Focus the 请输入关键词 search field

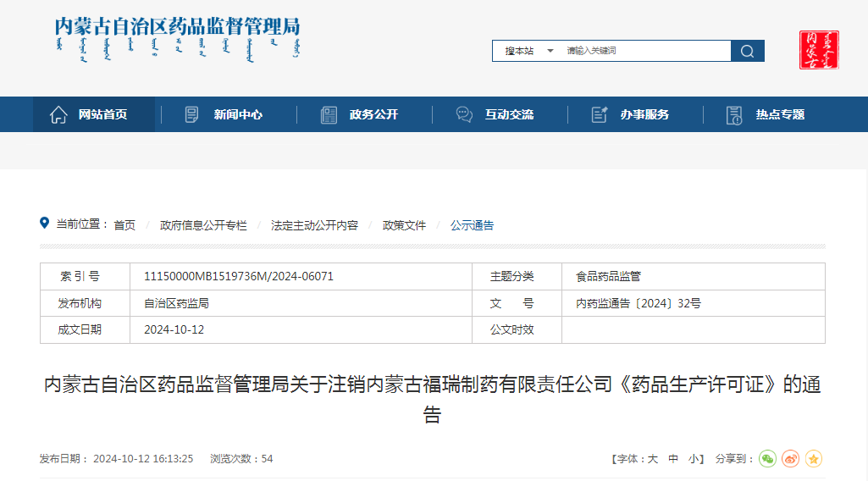[x=645, y=51]
